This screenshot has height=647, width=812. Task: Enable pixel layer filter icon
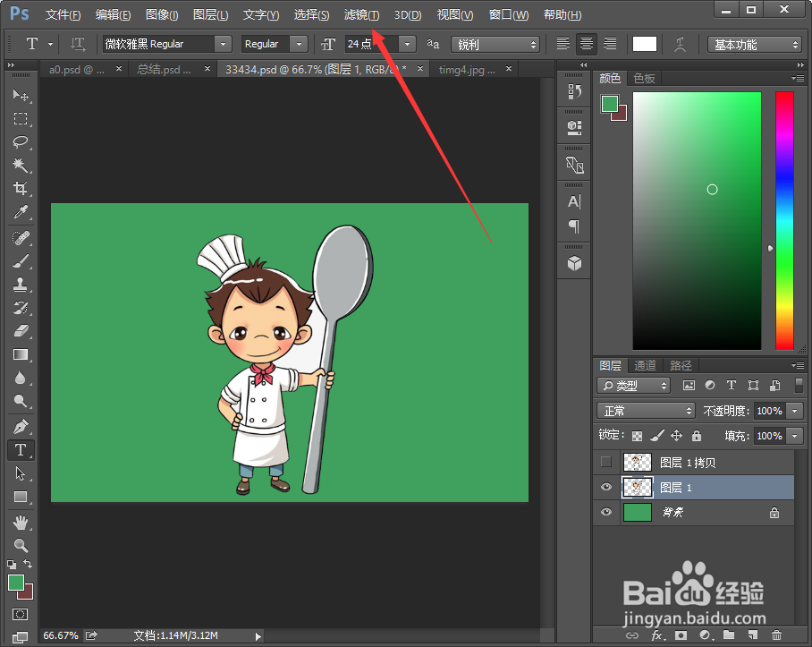coord(689,386)
